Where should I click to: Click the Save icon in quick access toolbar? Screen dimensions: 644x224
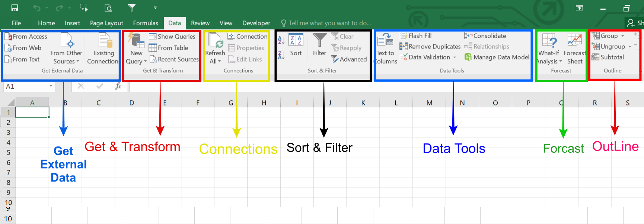point(15,8)
